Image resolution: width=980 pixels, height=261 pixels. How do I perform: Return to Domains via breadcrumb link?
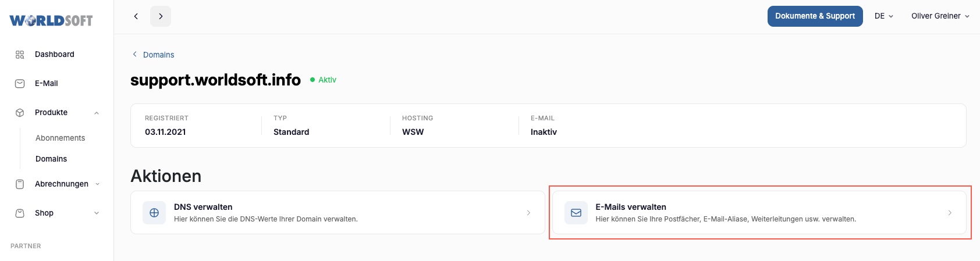[x=158, y=55]
